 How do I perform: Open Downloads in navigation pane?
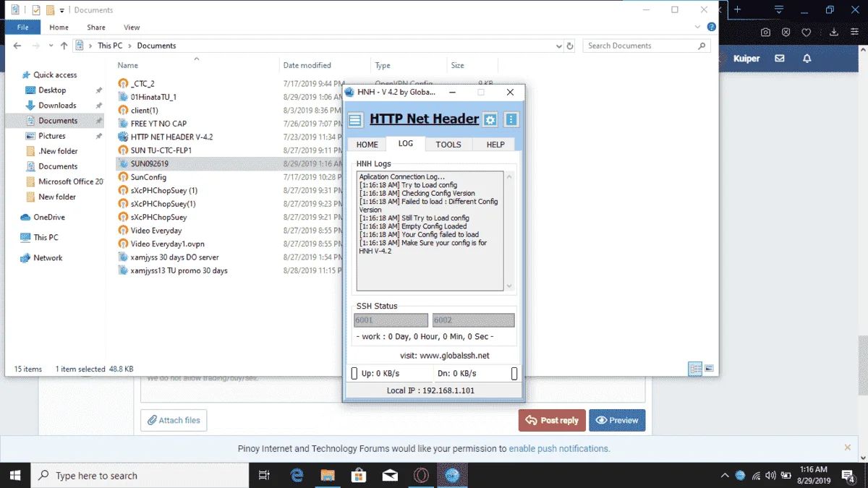(x=57, y=106)
